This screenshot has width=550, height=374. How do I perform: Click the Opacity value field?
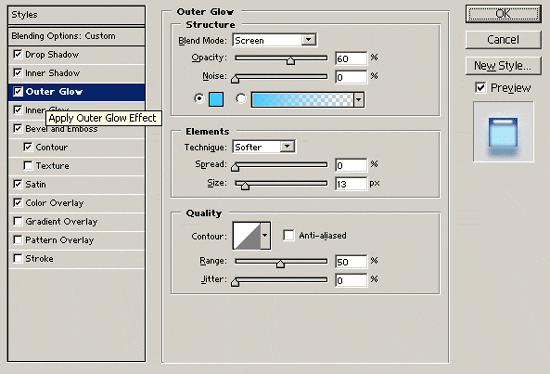(x=351, y=58)
